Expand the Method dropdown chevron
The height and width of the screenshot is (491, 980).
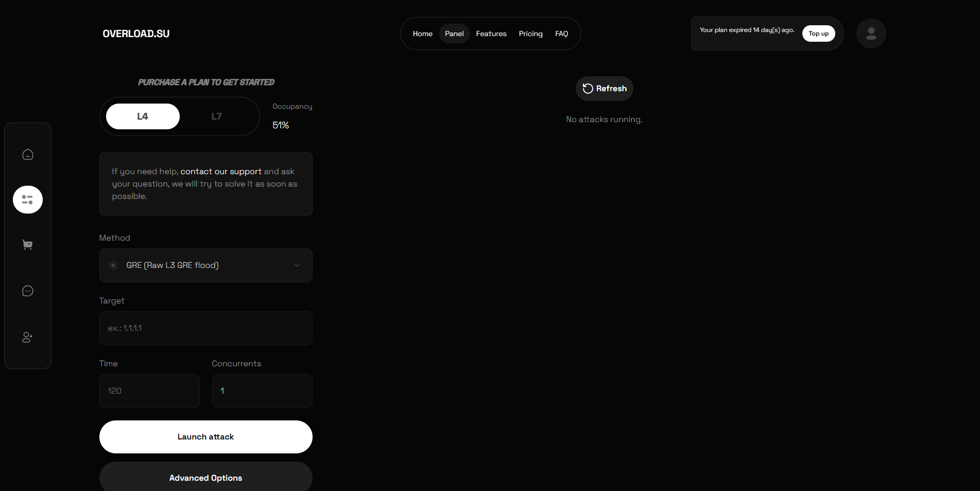pyautogui.click(x=297, y=265)
